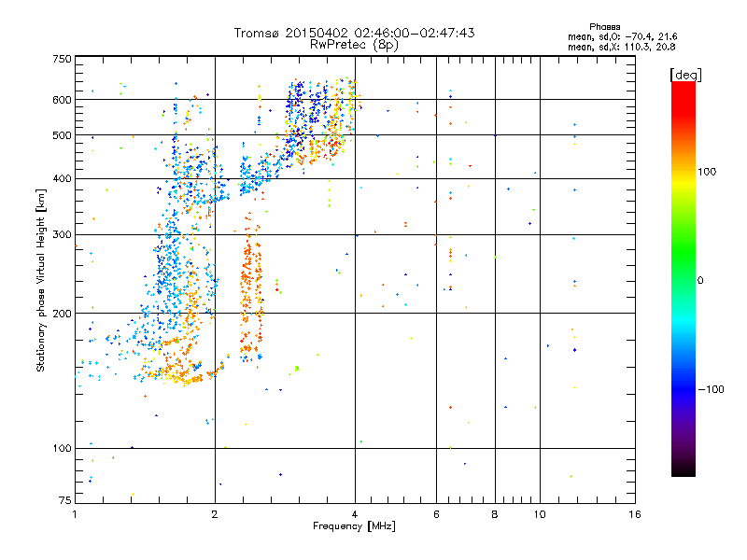The image size is (747, 560).
Task: Click the height axis label "200"
Action: click(x=62, y=314)
